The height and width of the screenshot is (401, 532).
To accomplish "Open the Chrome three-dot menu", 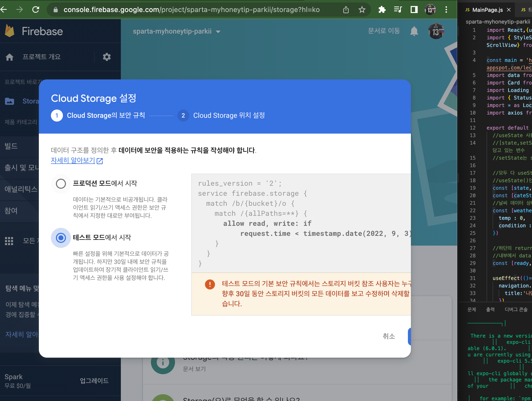I will 446,10.
